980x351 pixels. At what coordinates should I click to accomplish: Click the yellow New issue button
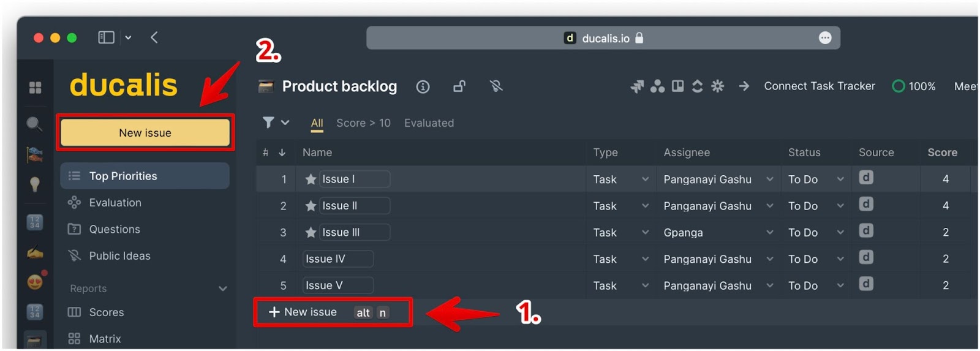145,133
